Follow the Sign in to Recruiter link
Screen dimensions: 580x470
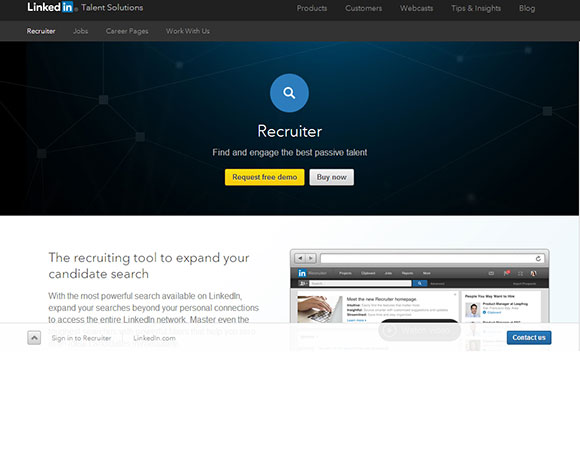point(81,338)
